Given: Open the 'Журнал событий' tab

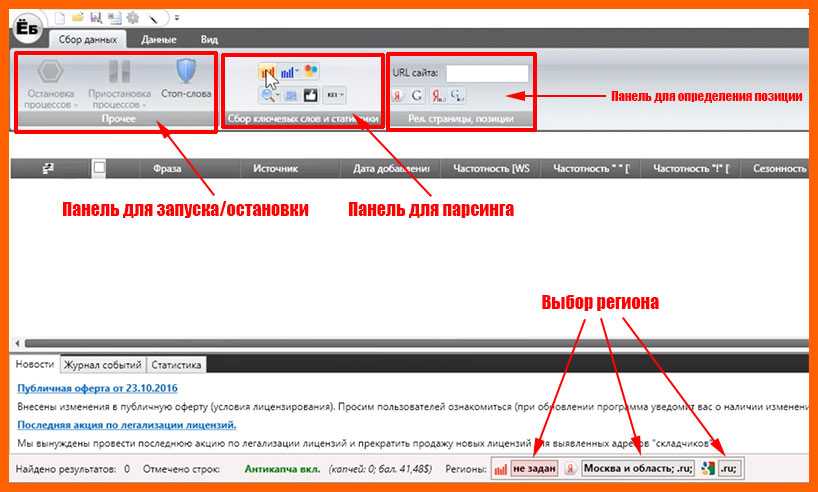Looking at the screenshot, I should 104,365.
